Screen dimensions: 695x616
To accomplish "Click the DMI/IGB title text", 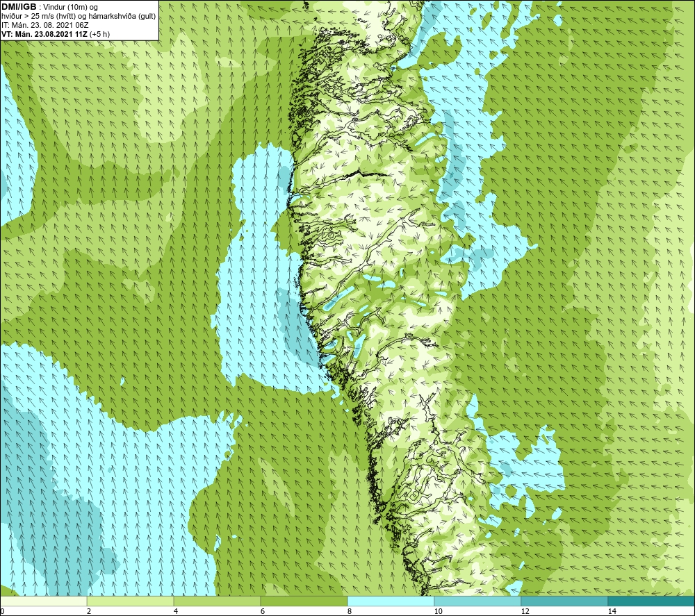I will [x=19, y=7].
